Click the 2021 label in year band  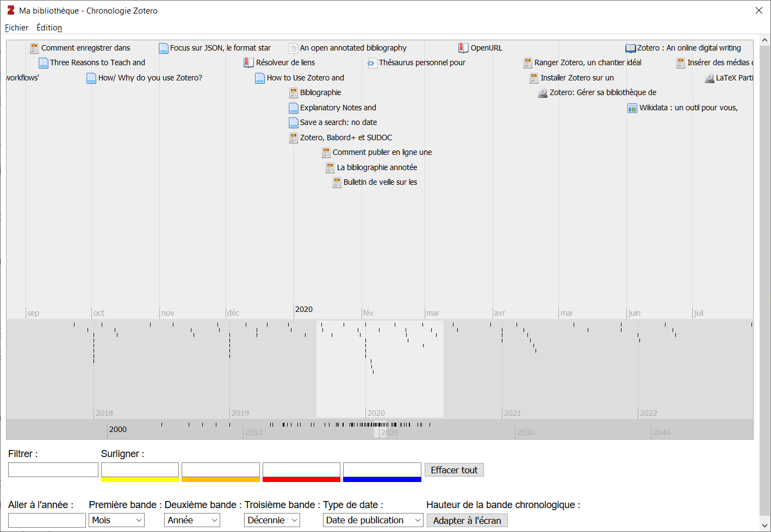[x=512, y=413]
